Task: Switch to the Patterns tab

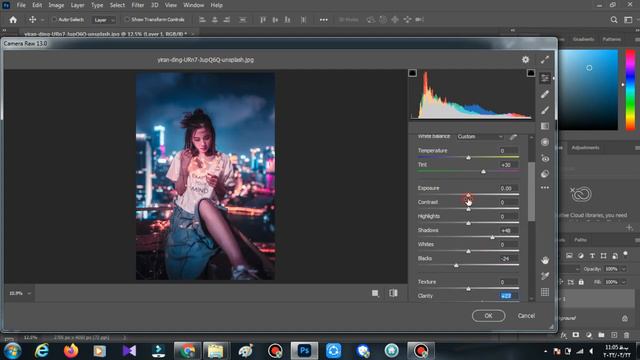Action: (x=612, y=39)
